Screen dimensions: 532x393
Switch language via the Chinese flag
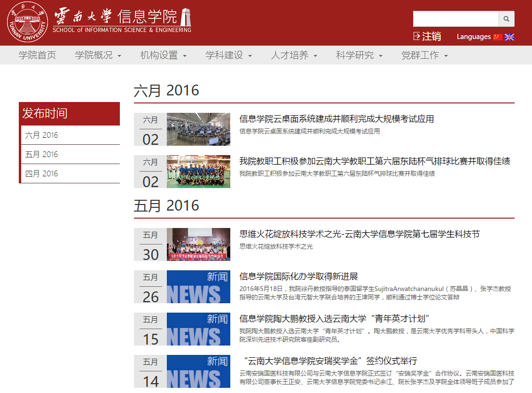click(498, 37)
